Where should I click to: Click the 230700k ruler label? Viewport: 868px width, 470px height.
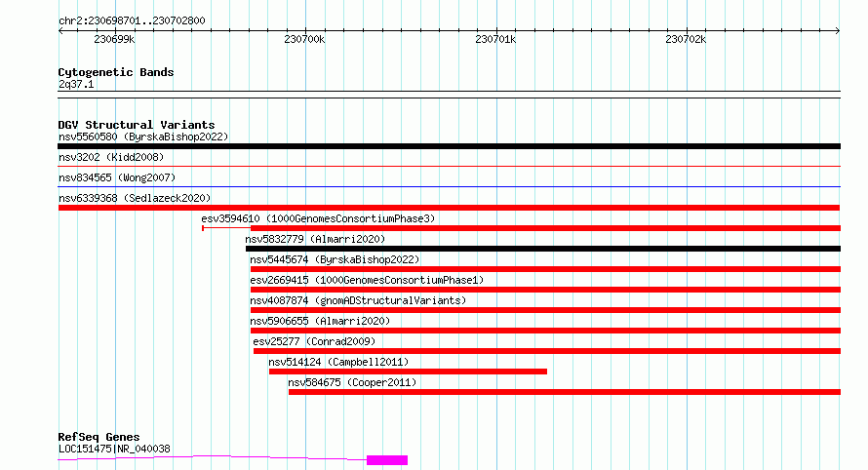coord(304,40)
